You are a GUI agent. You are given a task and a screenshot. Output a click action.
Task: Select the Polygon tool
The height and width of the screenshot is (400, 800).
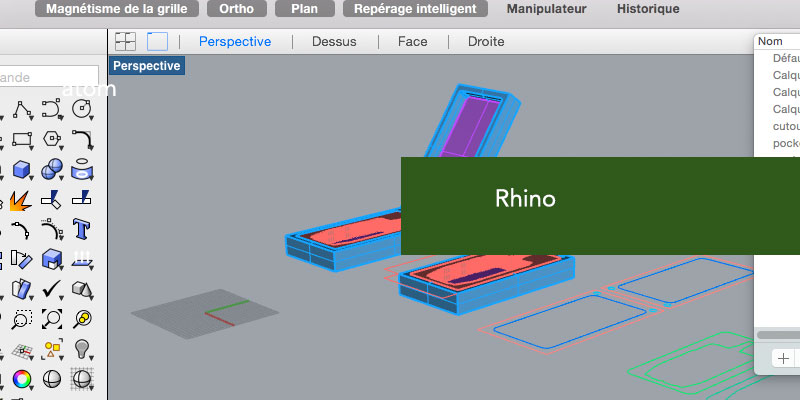[52, 139]
